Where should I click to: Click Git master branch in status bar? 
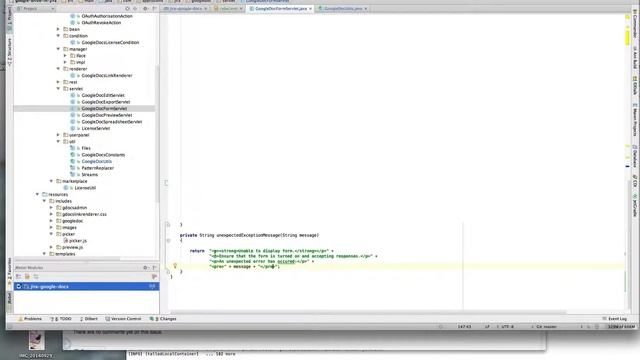click(547, 327)
